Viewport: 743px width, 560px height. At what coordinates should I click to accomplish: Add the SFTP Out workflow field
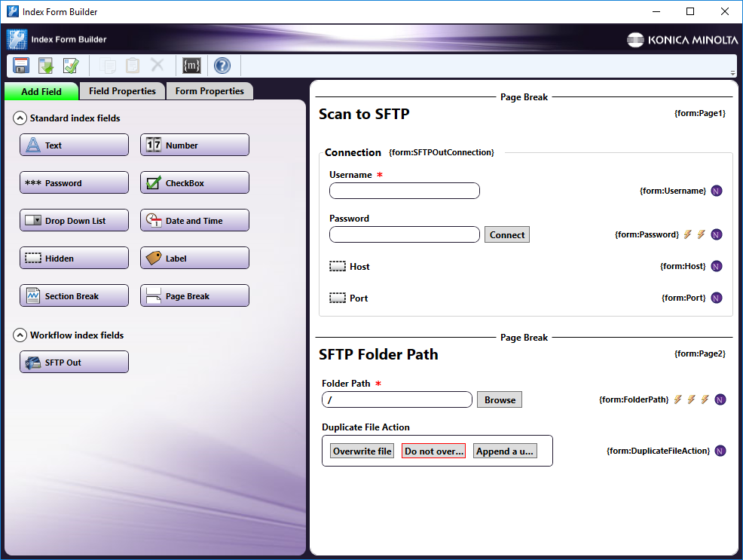74,362
